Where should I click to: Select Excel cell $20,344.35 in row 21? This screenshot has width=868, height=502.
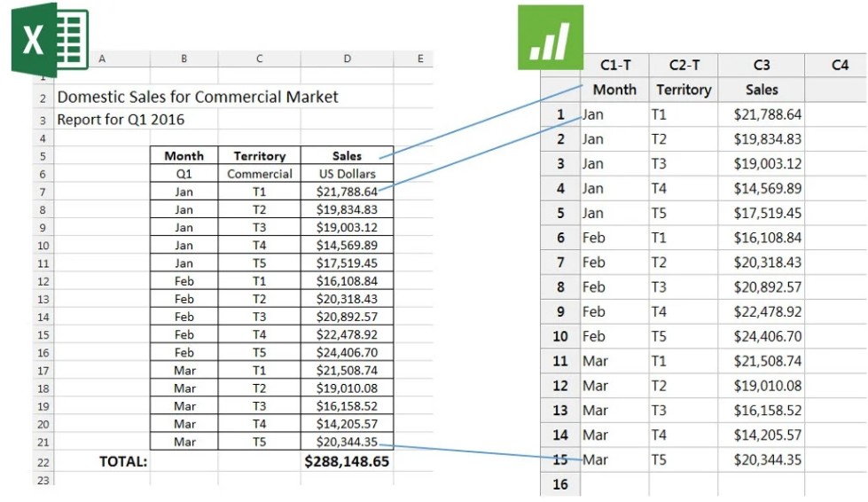tap(347, 442)
